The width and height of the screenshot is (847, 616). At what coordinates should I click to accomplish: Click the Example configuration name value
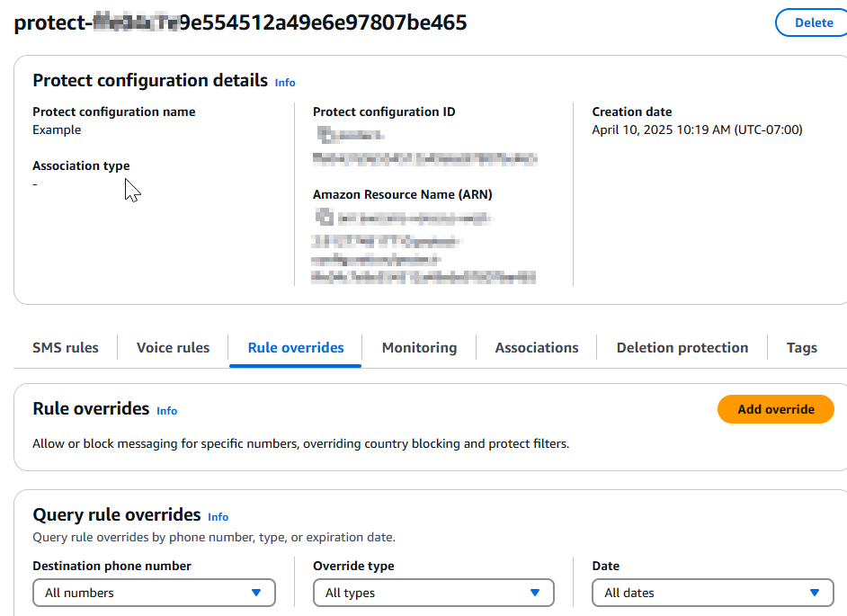coord(57,130)
